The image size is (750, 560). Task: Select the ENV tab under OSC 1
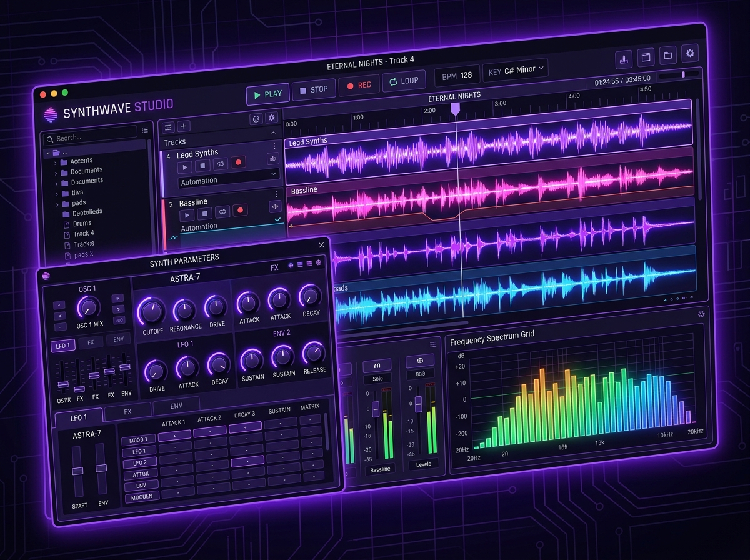click(x=119, y=340)
